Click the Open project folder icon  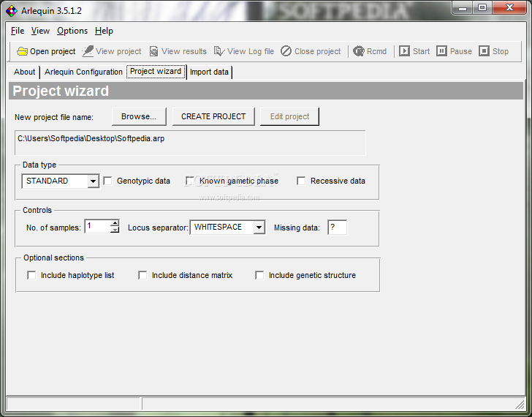[x=23, y=51]
